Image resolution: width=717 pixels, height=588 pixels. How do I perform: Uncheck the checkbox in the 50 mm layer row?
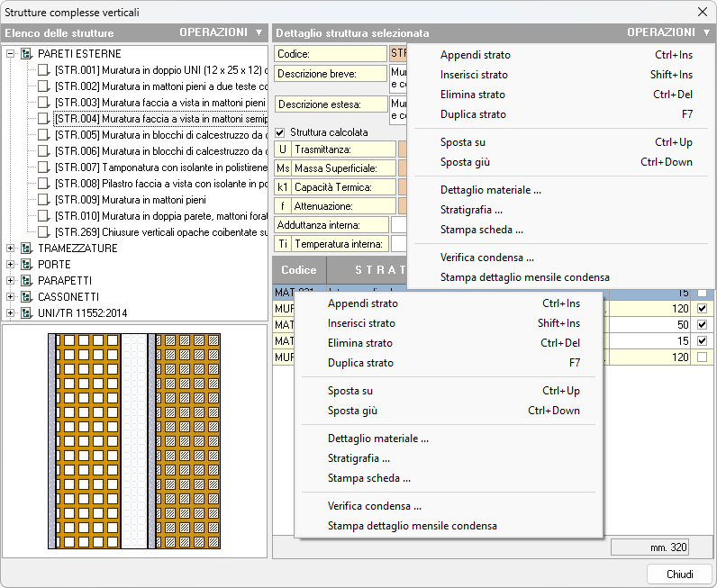[x=702, y=325]
